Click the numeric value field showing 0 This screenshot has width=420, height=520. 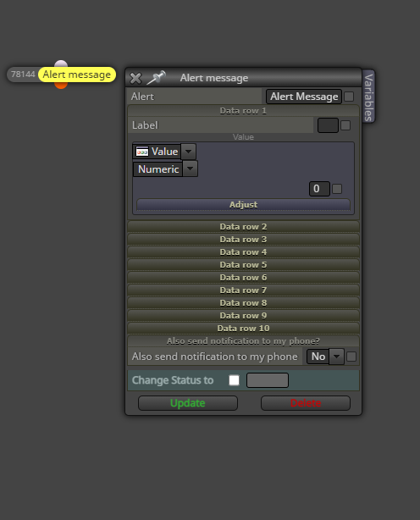click(319, 189)
